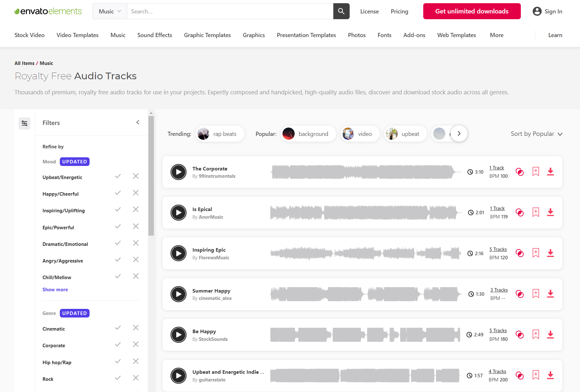The width and height of the screenshot is (580, 392).
Task: Find similar tracks to Summer Happy
Action: click(x=520, y=294)
